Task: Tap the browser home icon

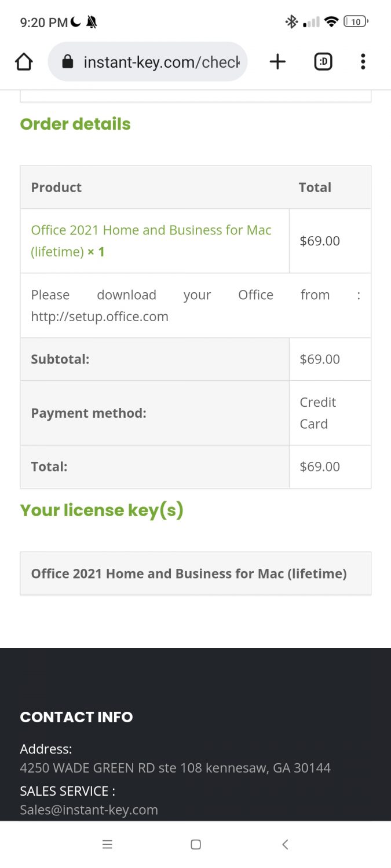Action: pos(24,62)
